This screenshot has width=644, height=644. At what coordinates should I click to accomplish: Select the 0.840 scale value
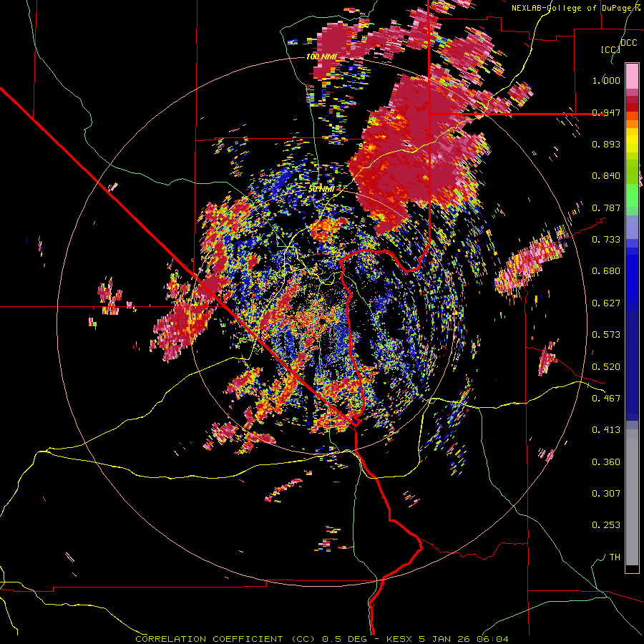pos(606,176)
